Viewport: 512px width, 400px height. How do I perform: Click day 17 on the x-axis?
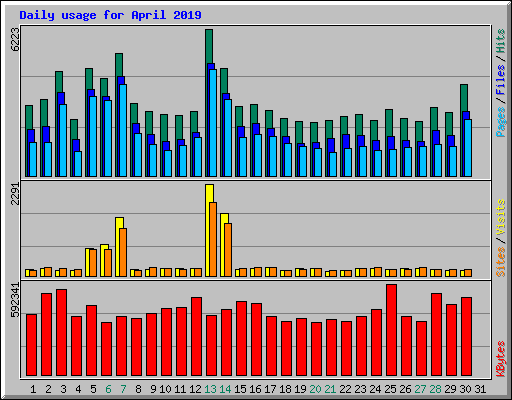coord(270,389)
